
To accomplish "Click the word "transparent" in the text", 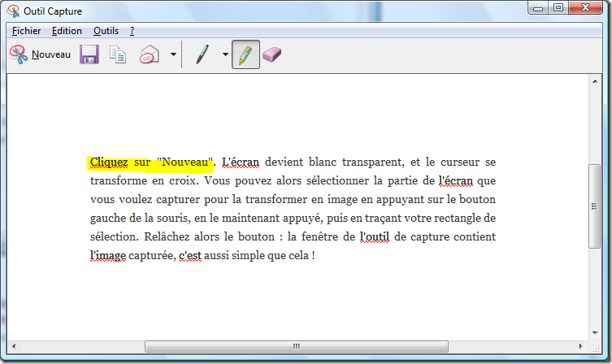I will pyautogui.click(x=373, y=162).
